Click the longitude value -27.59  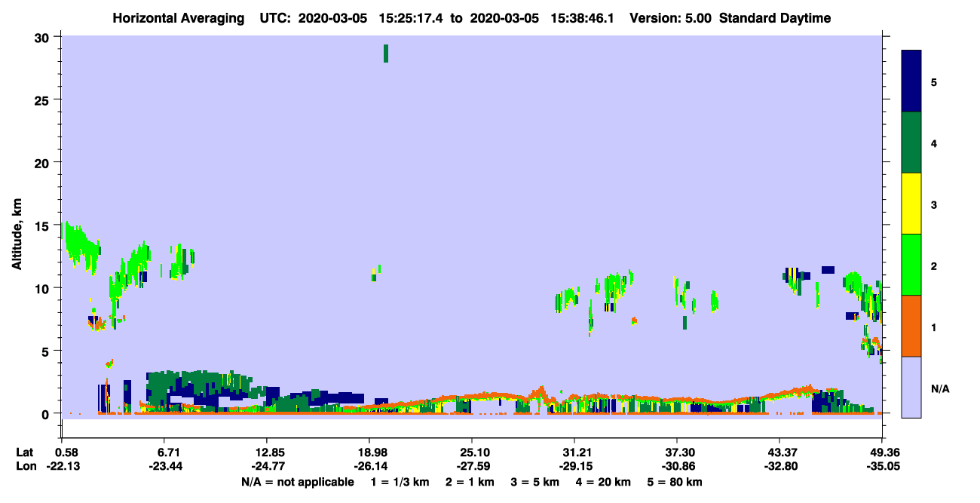click(x=472, y=466)
